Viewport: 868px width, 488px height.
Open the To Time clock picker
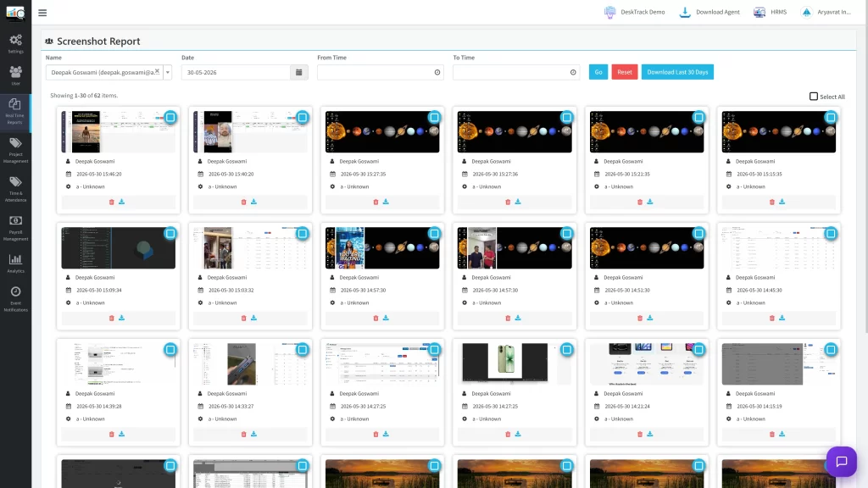click(573, 72)
